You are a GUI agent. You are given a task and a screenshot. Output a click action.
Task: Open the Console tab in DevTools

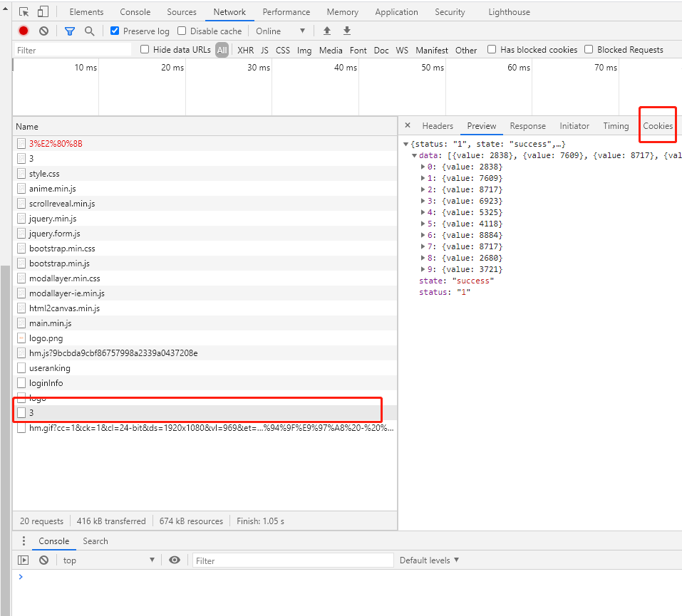point(135,12)
